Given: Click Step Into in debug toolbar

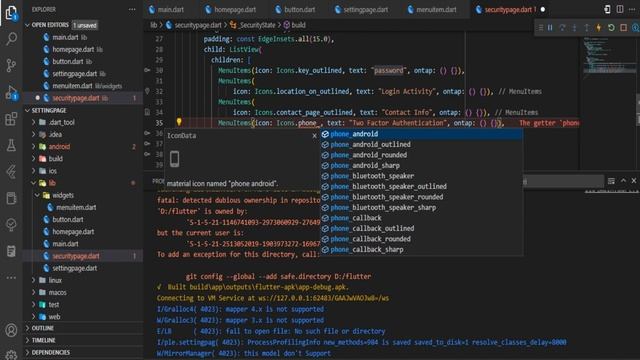Looking at the screenshot, I should [x=574, y=28].
